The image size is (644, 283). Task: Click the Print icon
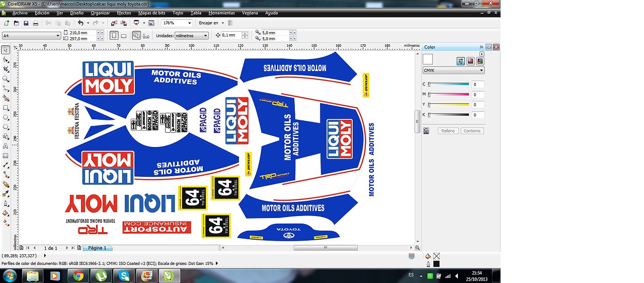(35, 23)
